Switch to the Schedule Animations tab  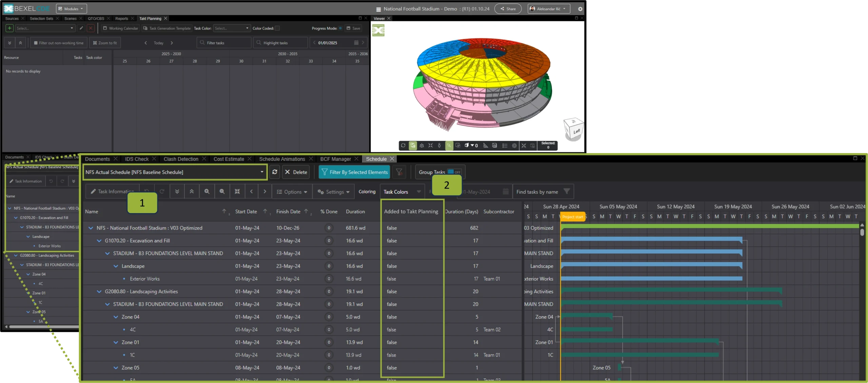click(282, 159)
